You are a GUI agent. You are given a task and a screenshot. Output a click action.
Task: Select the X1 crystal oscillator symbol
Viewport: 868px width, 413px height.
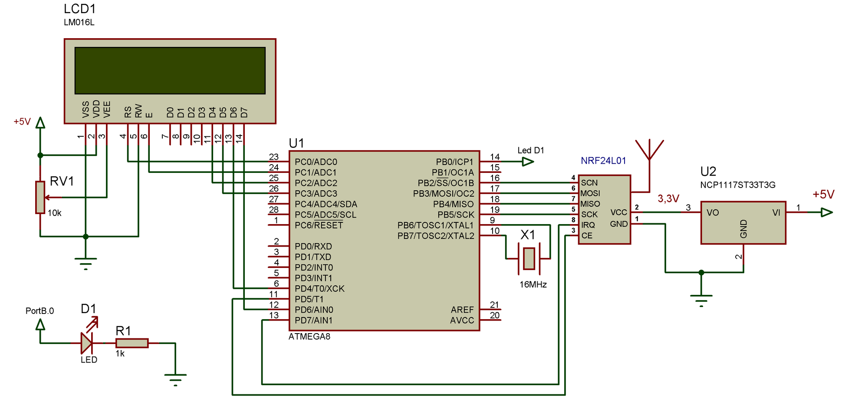click(x=529, y=258)
